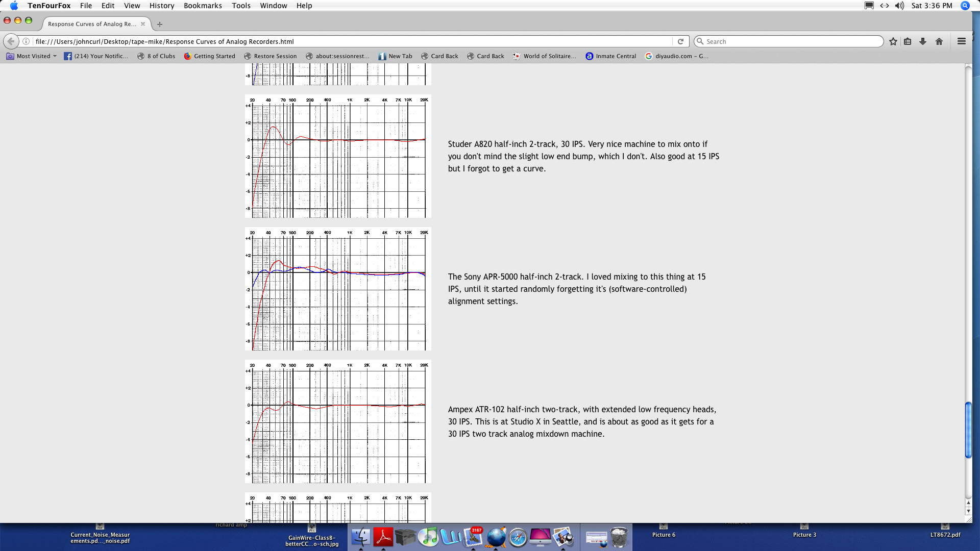
Task: Open iTunes from the Dock
Action: point(428,537)
